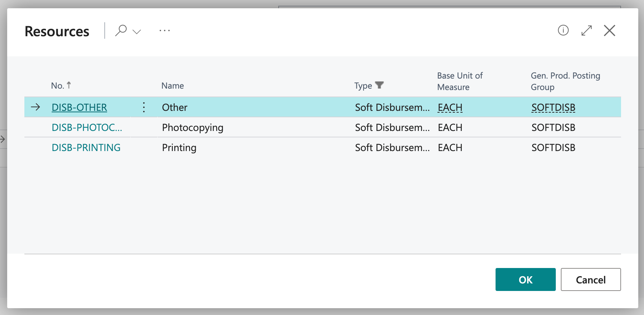
Task: Click EACH in the Photocopying row
Action: [450, 127]
